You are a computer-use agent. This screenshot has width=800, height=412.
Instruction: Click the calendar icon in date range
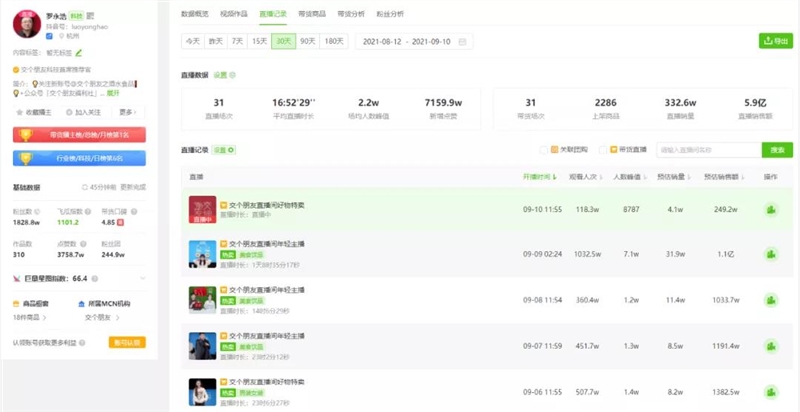click(462, 42)
